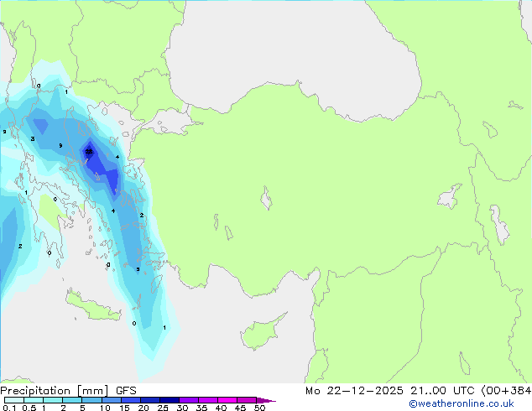Click the legend label '0.5'
The width and height of the screenshot is (532, 411).
click(29, 408)
